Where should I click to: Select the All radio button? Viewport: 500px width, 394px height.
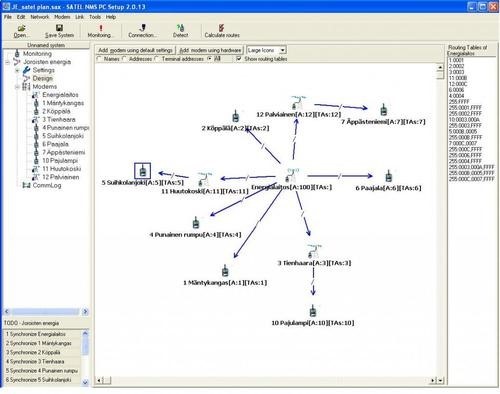tap(209, 59)
